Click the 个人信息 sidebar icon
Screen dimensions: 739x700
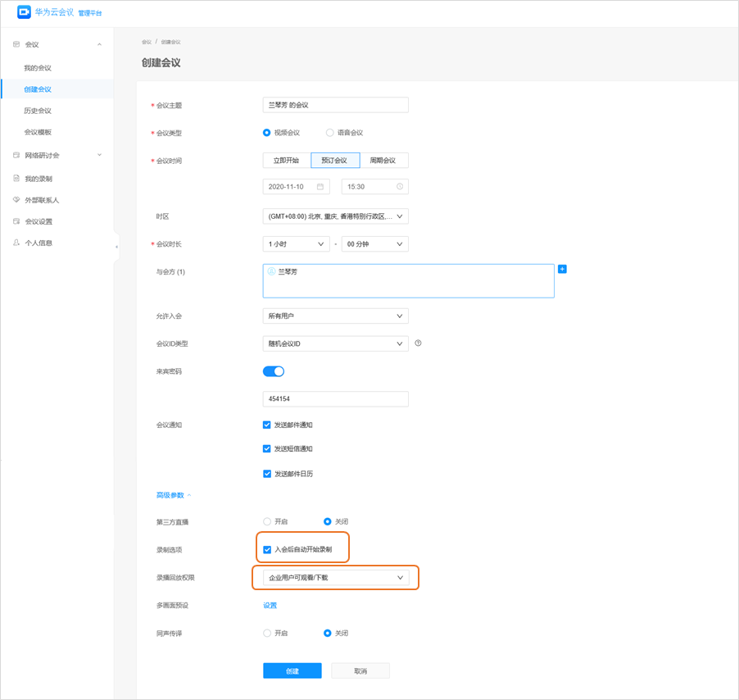[x=16, y=243]
